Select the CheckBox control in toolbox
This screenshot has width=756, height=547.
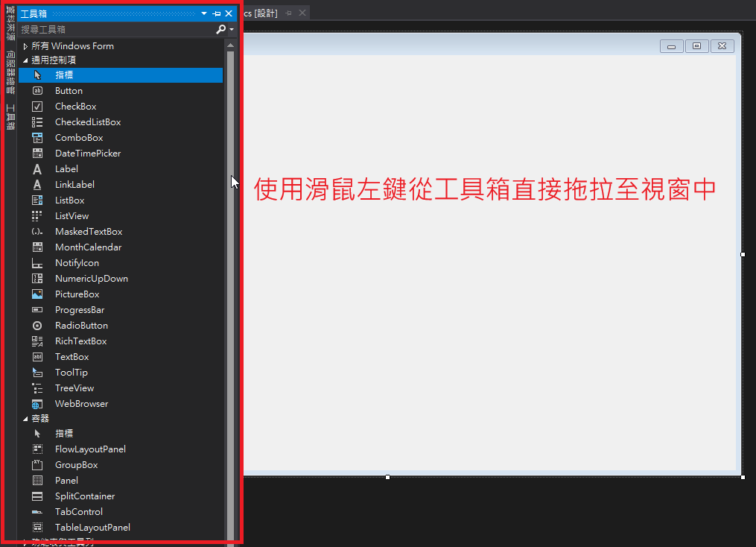click(x=75, y=107)
